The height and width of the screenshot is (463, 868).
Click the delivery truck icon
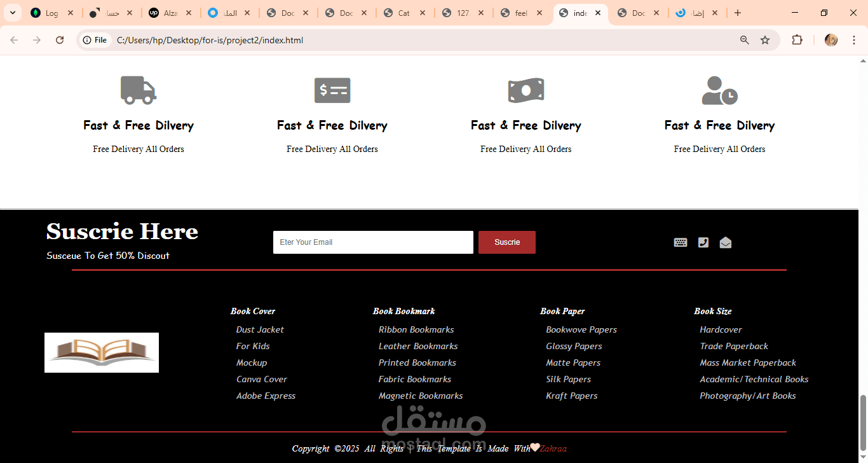139,90
